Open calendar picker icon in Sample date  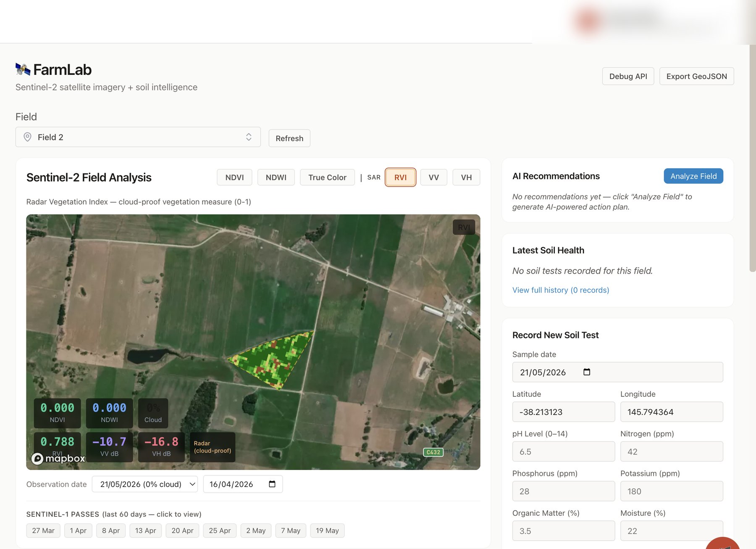pyautogui.click(x=587, y=372)
